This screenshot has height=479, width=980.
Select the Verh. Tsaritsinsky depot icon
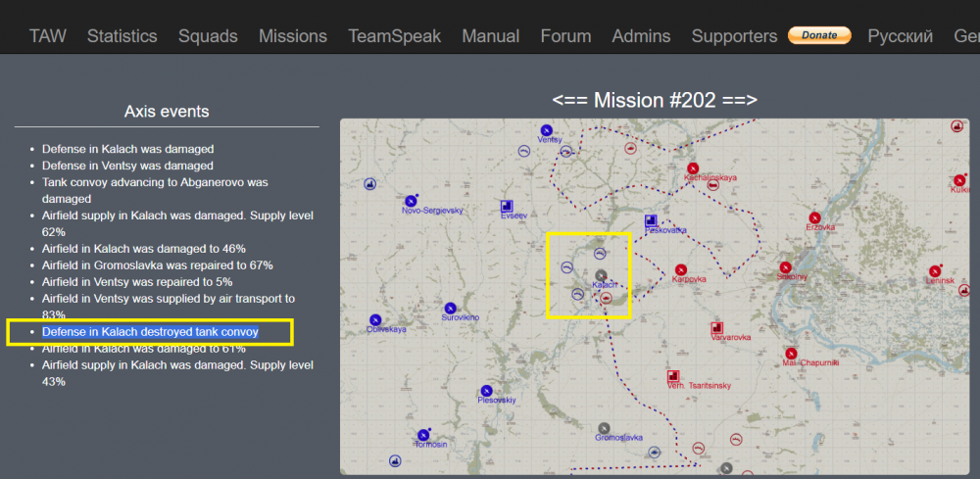tap(673, 376)
